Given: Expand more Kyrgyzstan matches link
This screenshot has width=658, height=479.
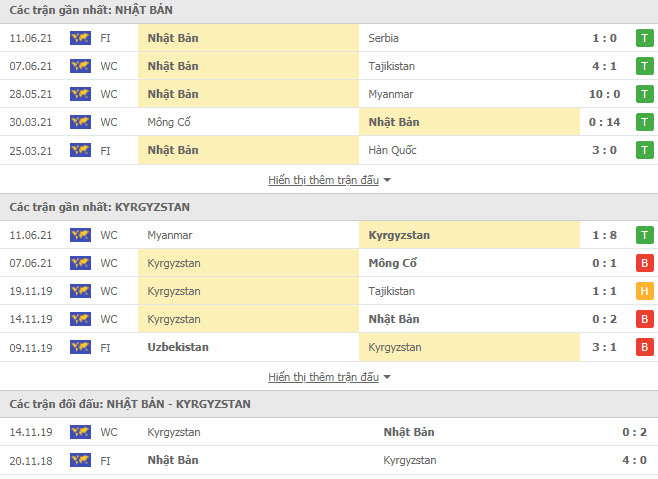Looking at the screenshot, I should 323,377.
